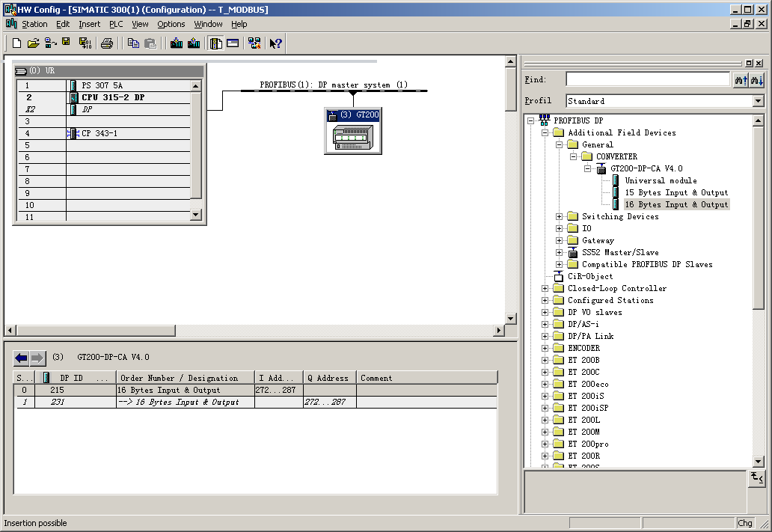Click the find downward binoculars button
This screenshot has width=772, height=532.
(x=757, y=79)
